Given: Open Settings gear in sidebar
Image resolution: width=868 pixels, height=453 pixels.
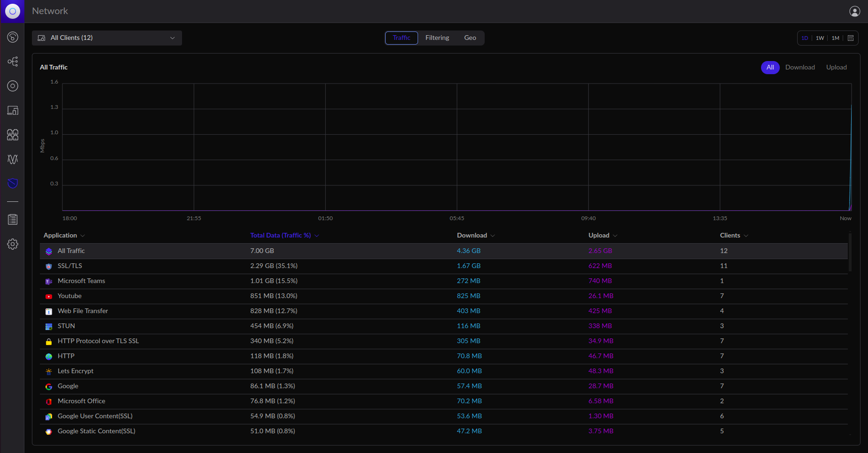Looking at the screenshot, I should click(13, 244).
